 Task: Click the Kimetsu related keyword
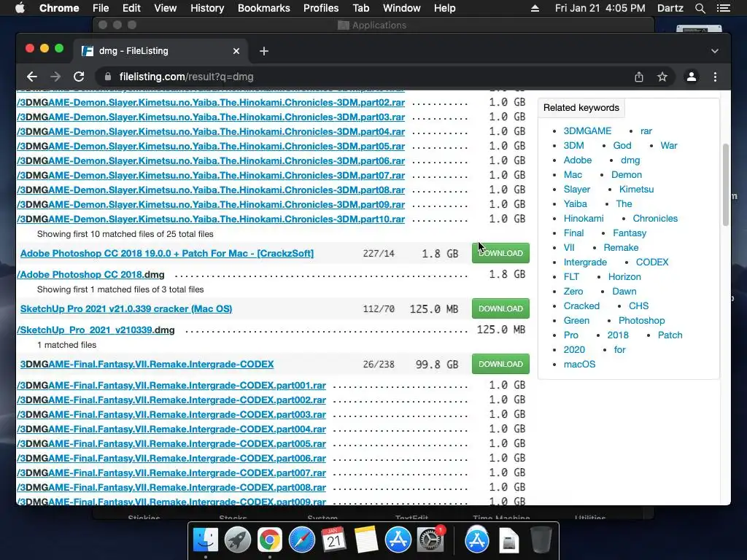[x=636, y=189]
